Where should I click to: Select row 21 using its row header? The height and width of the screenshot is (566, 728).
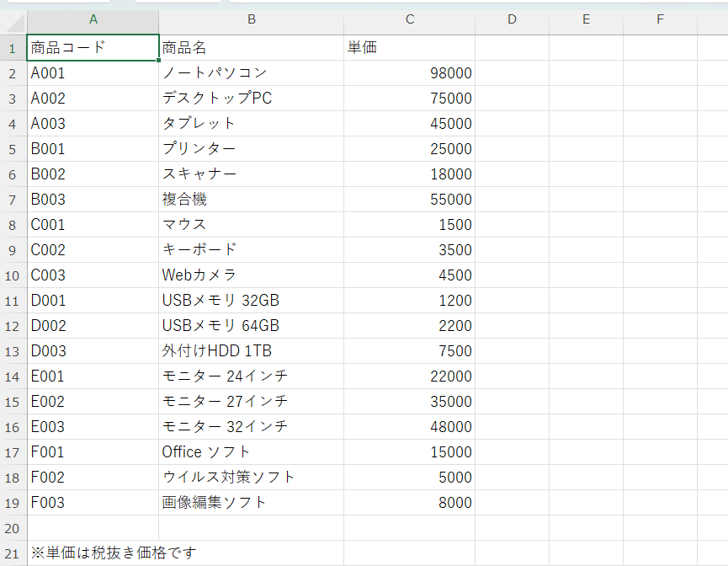13,553
